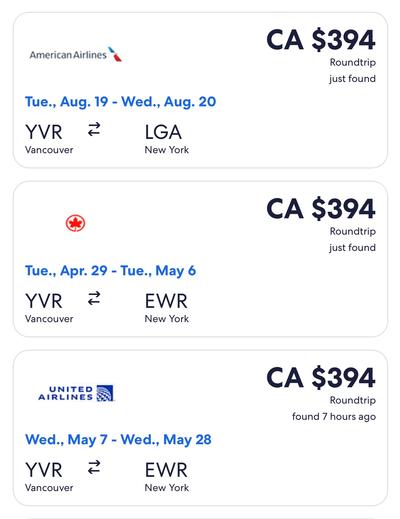Click YVR Vancouver origin in Air Canada card
Viewport: 400px width, 519px height.
click(49, 308)
